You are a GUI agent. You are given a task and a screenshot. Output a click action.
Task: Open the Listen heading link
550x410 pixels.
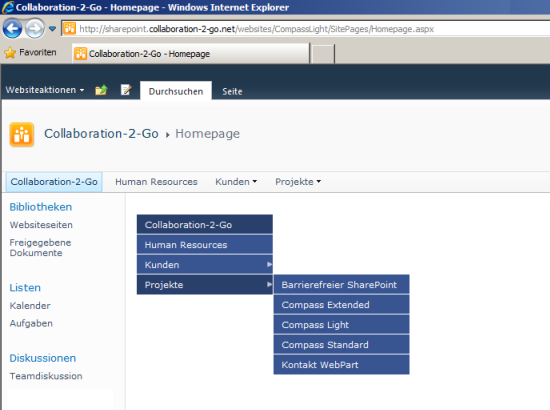(x=25, y=288)
